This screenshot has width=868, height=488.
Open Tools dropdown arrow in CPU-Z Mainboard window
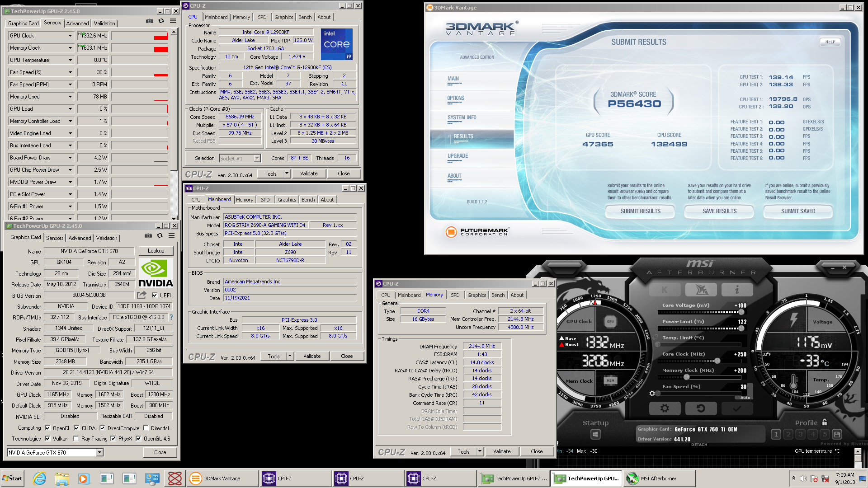pyautogui.click(x=290, y=356)
